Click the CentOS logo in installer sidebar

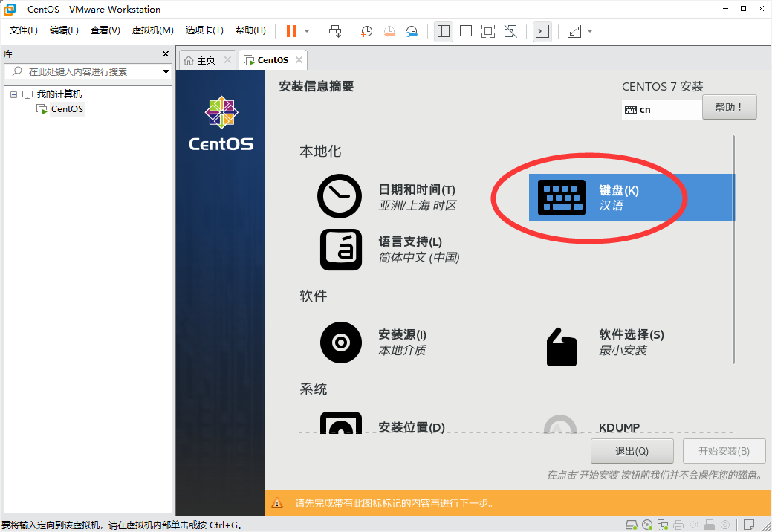[x=221, y=123]
